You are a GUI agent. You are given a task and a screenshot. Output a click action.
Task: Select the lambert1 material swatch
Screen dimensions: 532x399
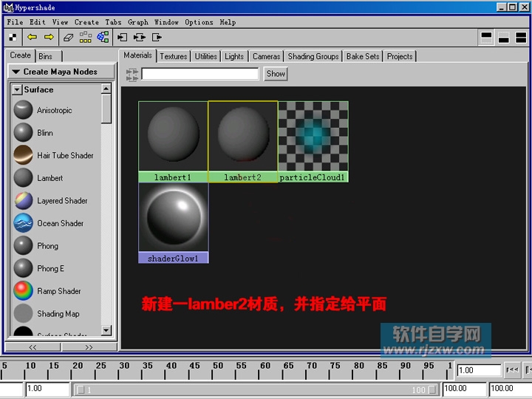pyautogui.click(x=173, y=142)
